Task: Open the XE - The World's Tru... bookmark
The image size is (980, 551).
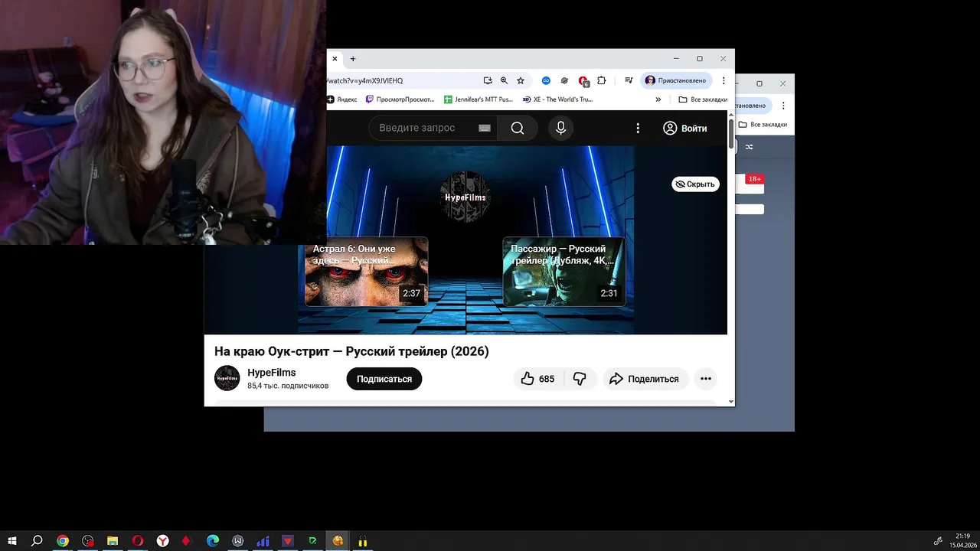Action: pyautogui.click(x=557, y=99)
